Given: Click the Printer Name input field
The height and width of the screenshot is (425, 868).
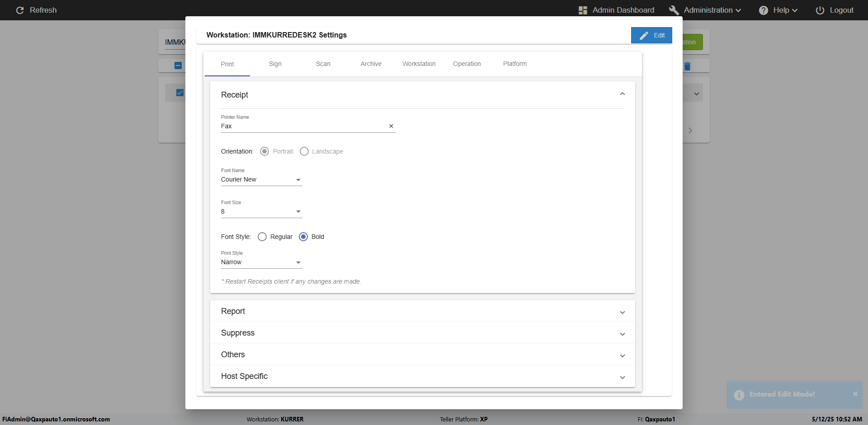Looking at the screenshot, I should click(303, 126).
